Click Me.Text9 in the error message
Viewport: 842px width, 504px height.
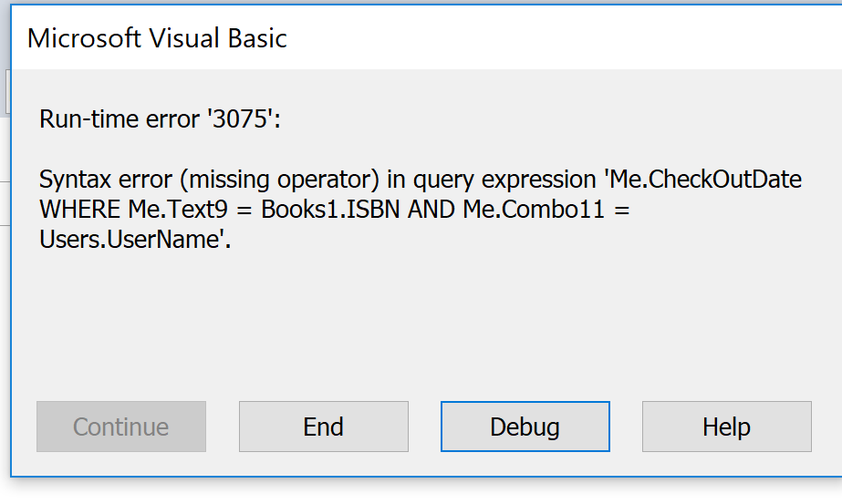click(x=178, y=210)
